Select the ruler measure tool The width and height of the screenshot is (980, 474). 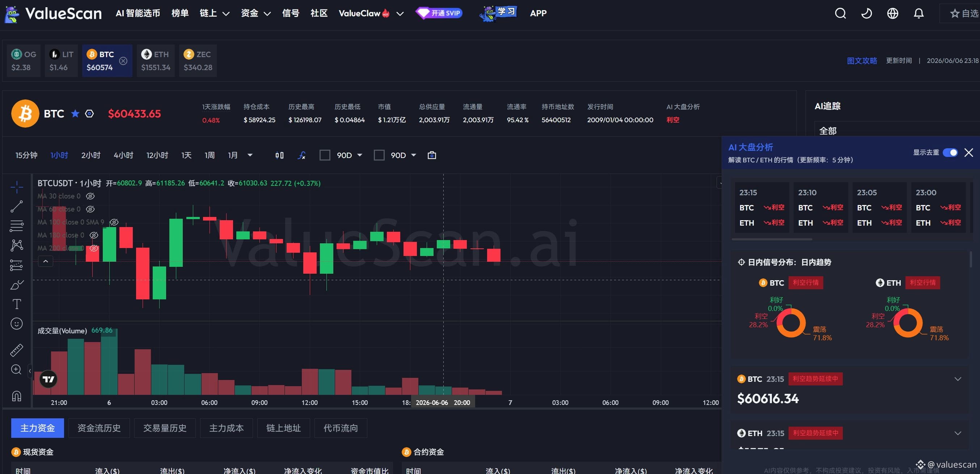tap(16, 350)
